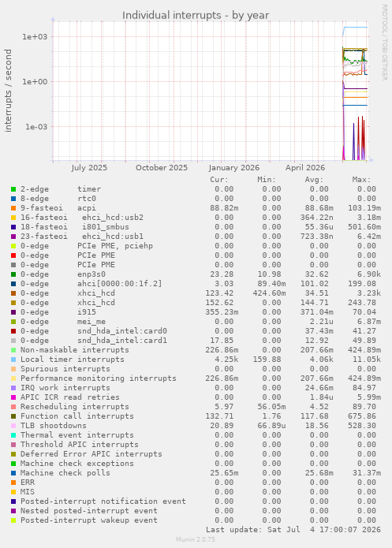
Task: Click the orange swatch beside 9-fasteoi acpi
Action: coord(13,208)
